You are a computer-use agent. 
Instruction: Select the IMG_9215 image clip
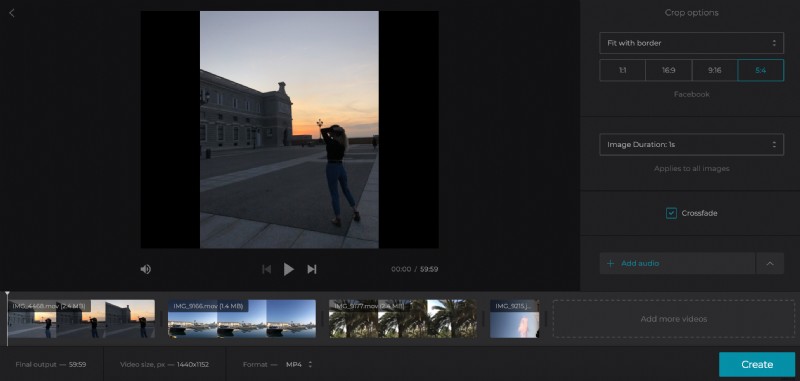pyautogui.click(x=514, y=319)
